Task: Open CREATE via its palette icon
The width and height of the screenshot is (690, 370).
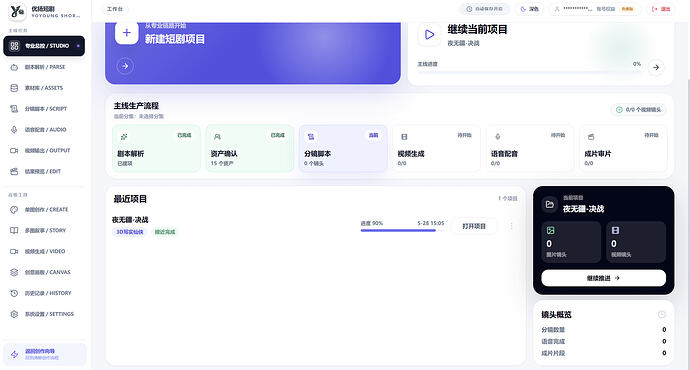Action: tap(14, 209)
